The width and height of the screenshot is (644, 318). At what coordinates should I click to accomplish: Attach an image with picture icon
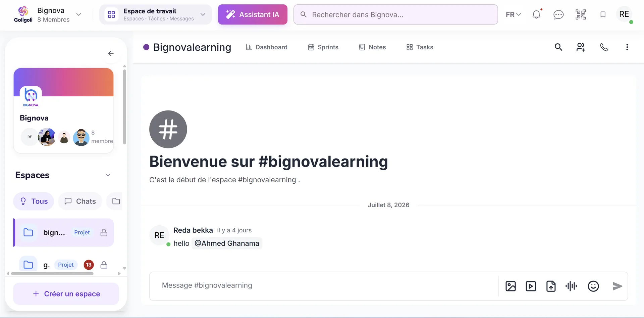(511, 286)
